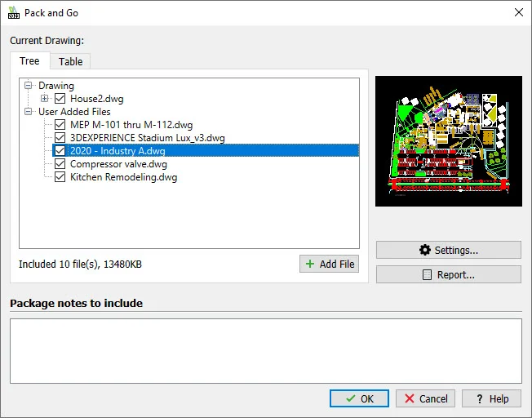
Task: Click the Pack and Go title bar icon
Action: (x=13, y=13)
